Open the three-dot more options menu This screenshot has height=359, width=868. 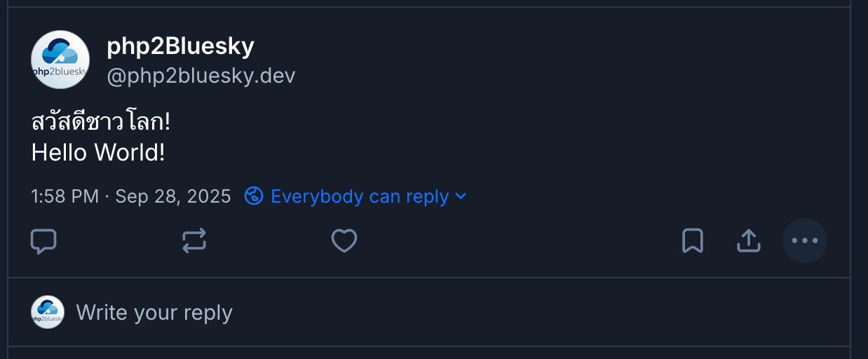805,241
